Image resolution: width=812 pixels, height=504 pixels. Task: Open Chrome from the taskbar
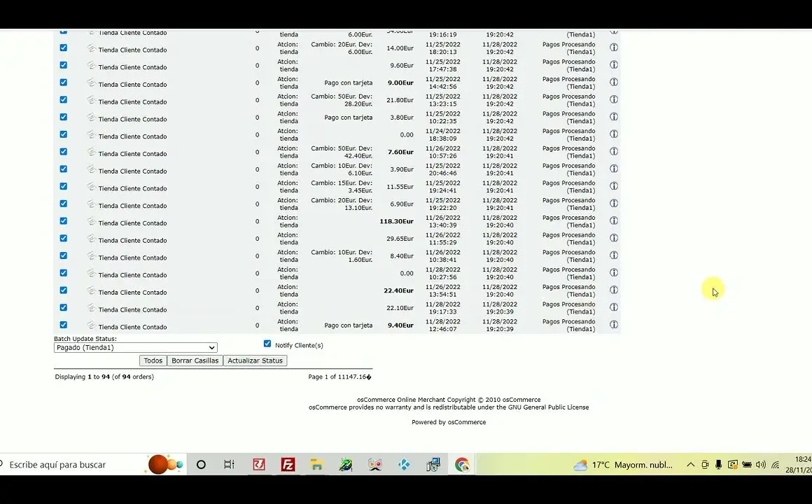(461, 465)
